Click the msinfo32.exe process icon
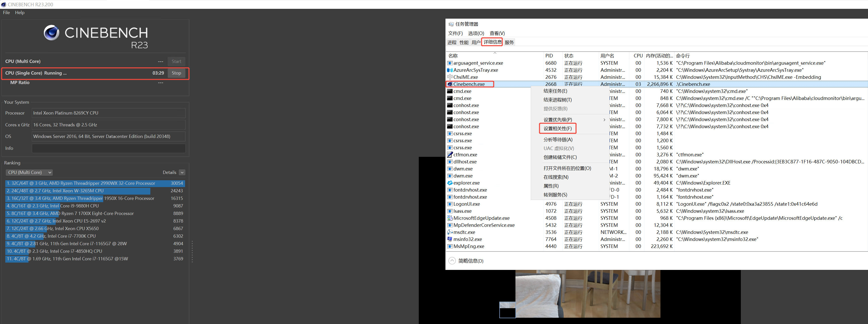 (x=450, y=239)
